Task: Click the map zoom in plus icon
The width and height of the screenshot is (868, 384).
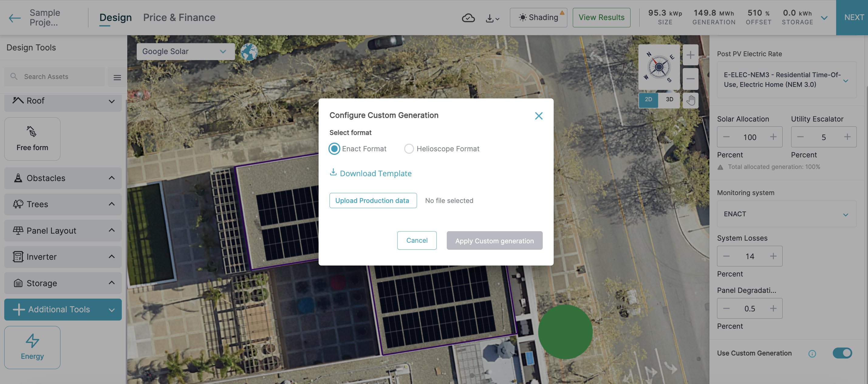Action: pyautogui.click(x=690, y=55)
